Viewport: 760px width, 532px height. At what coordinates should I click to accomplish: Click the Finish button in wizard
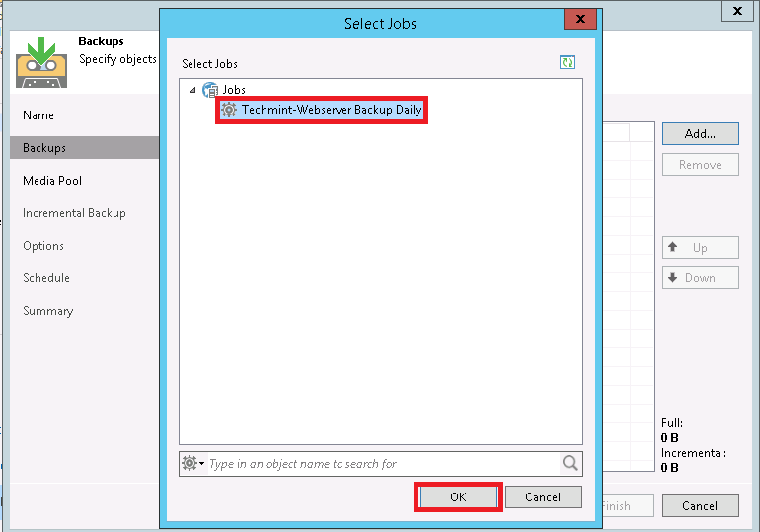click(628, 505)
